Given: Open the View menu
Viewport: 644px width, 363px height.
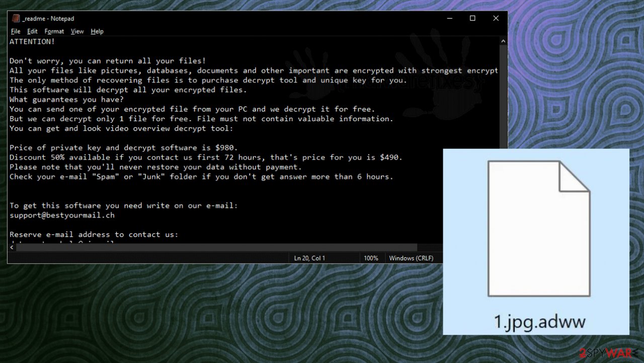Looking at the screenshot, I should [77, 31].
